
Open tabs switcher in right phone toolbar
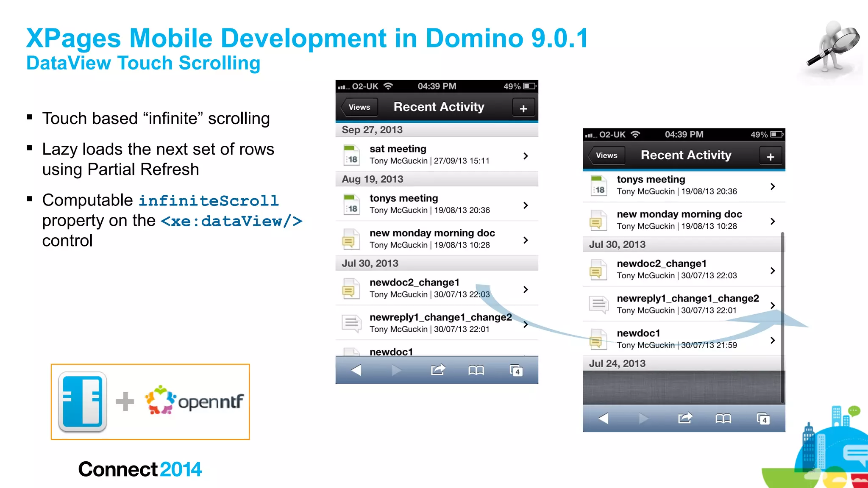[x=763, y=419]
